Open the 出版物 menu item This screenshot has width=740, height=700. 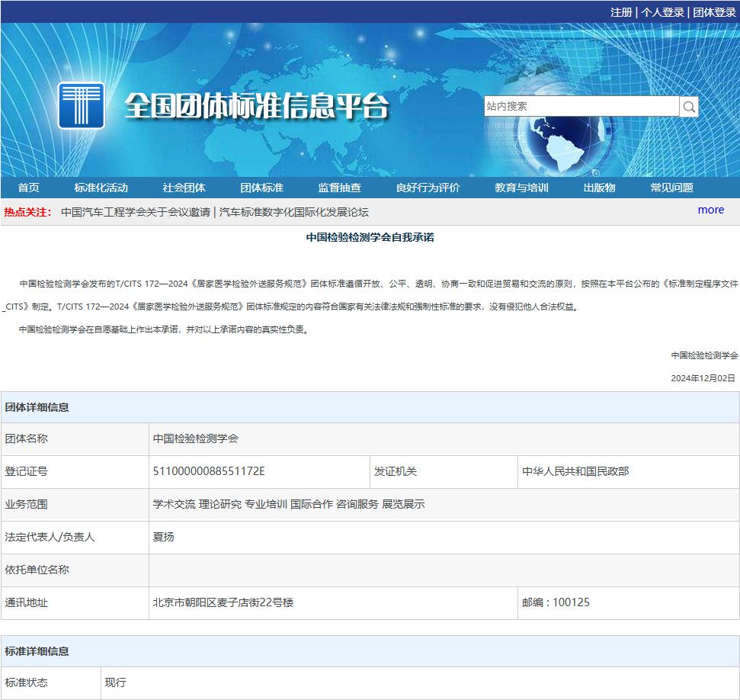pos(599,188)
